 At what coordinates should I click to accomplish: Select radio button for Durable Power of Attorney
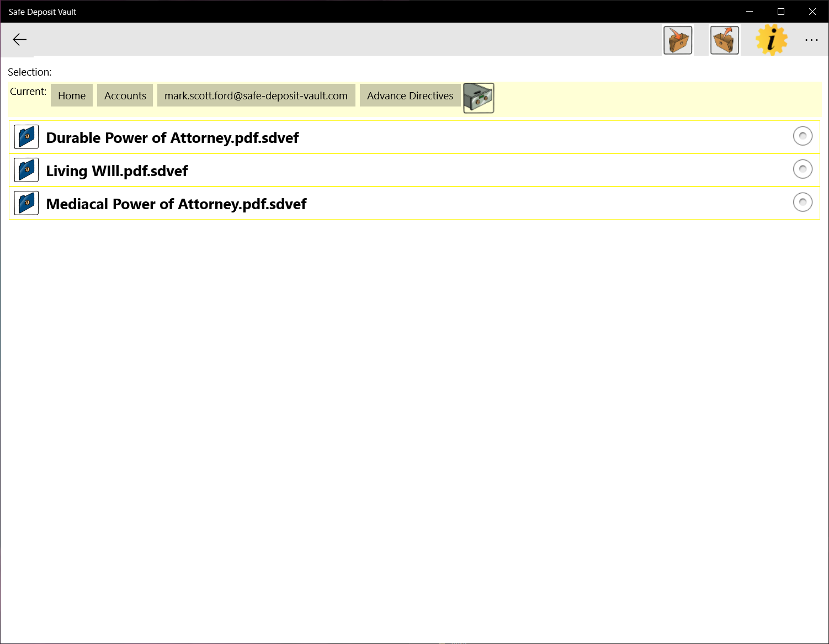pyautogui.click(x=803, y=136)
